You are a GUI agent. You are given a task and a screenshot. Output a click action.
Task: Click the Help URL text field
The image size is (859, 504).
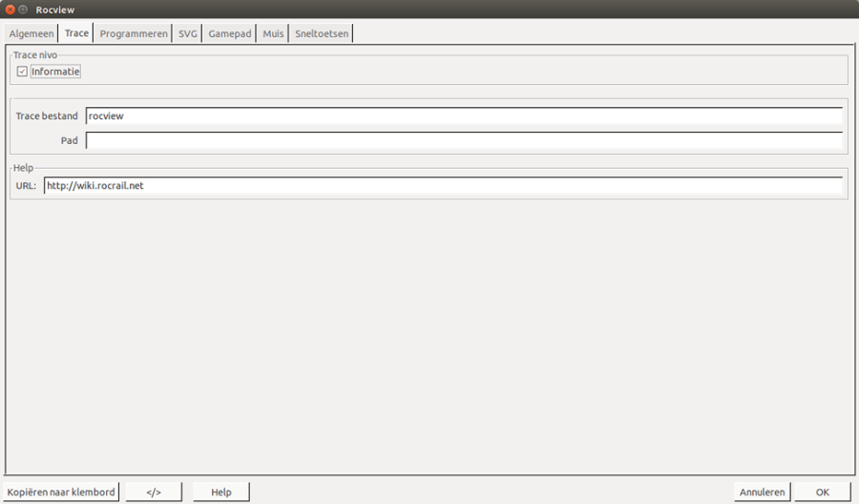(x=444, y=186)
